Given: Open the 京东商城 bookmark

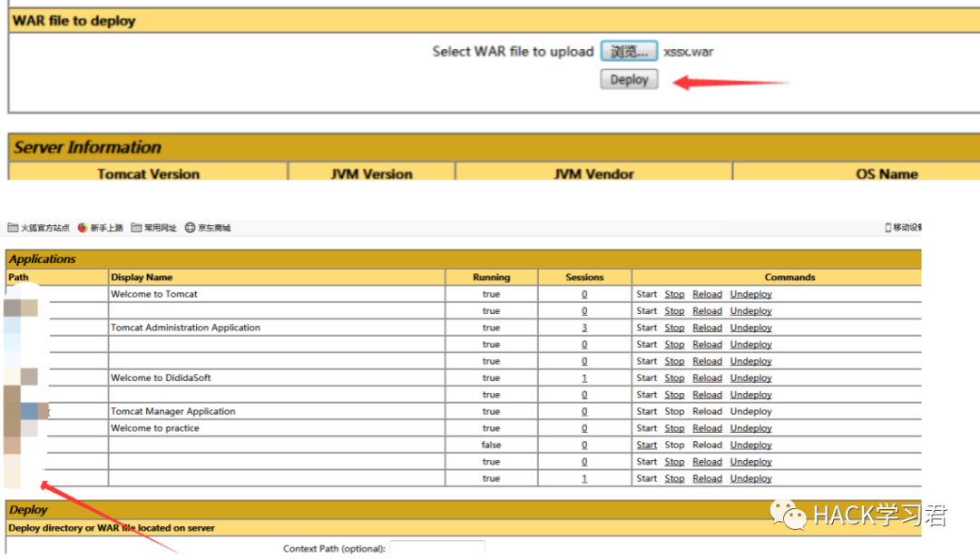Looking at the screenshot, I should [208, 228].
